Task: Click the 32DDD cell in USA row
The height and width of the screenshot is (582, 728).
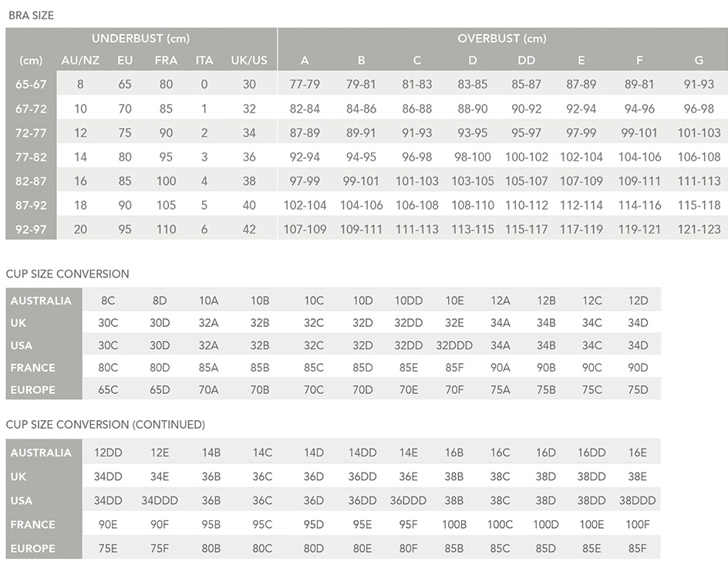Action: click(x=454, y=346)
